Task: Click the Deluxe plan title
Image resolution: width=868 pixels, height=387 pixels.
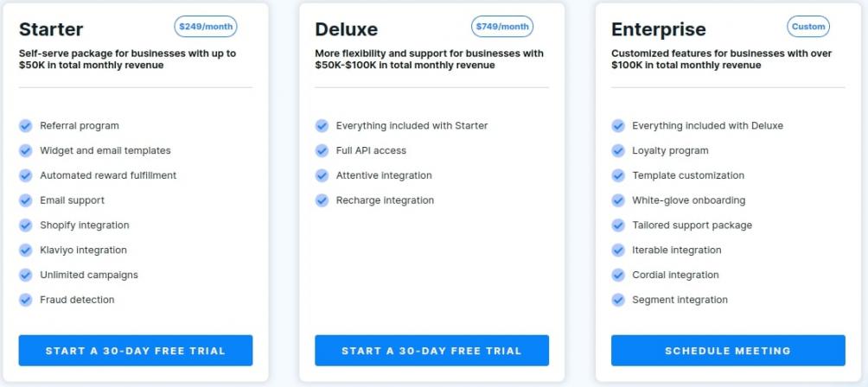Action: tap(347, 29)
